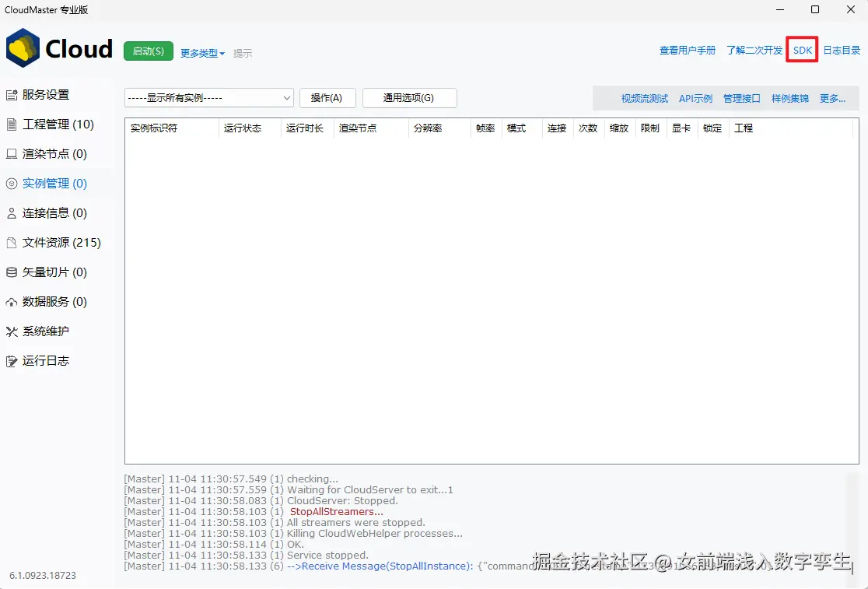868x589 pixels.
Task: Click the 文件资源 file icon
Action: coord(12,243)
